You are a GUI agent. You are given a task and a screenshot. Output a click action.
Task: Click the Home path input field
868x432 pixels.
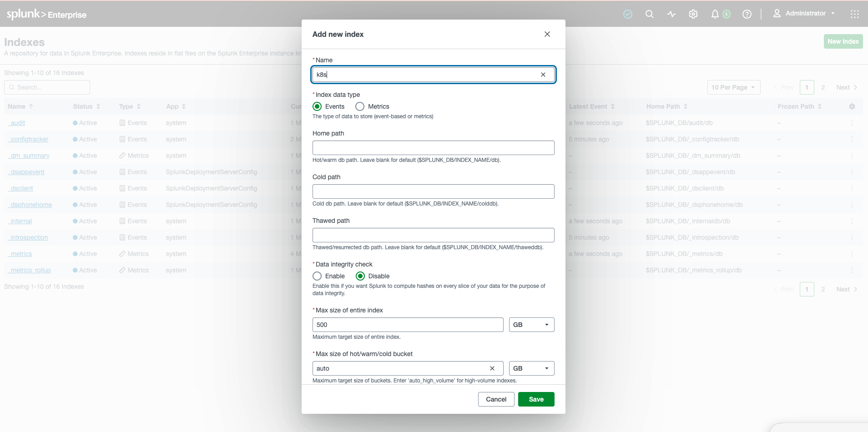tap(434, 148)
